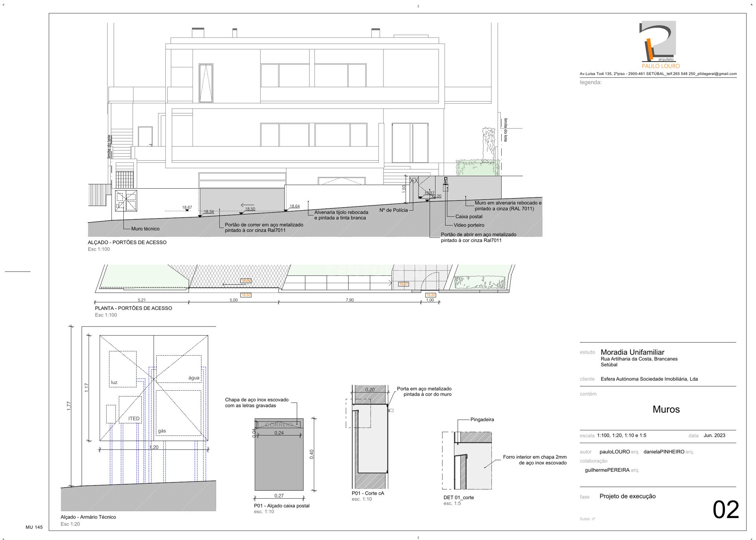This screenshot has width=756, height=540.
Task: Click the left 'limite do lote' label
Action: click(109, 147)
